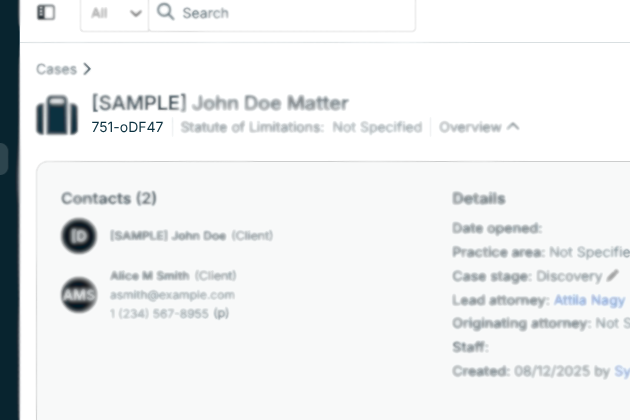Select the [SAMPLE] John Doe Matter title
This screenshot has height=420, width=630.
pyautogui.click(x=220, y=102)
